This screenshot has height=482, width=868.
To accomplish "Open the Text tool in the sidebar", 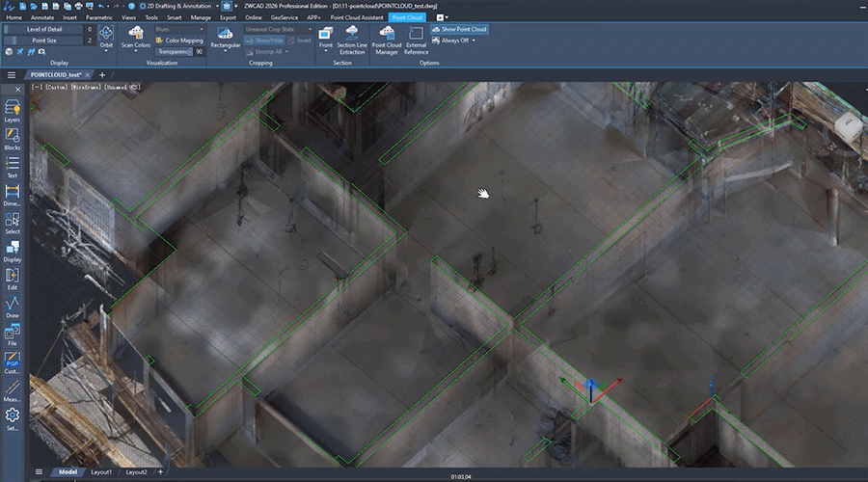I will 13,167.
